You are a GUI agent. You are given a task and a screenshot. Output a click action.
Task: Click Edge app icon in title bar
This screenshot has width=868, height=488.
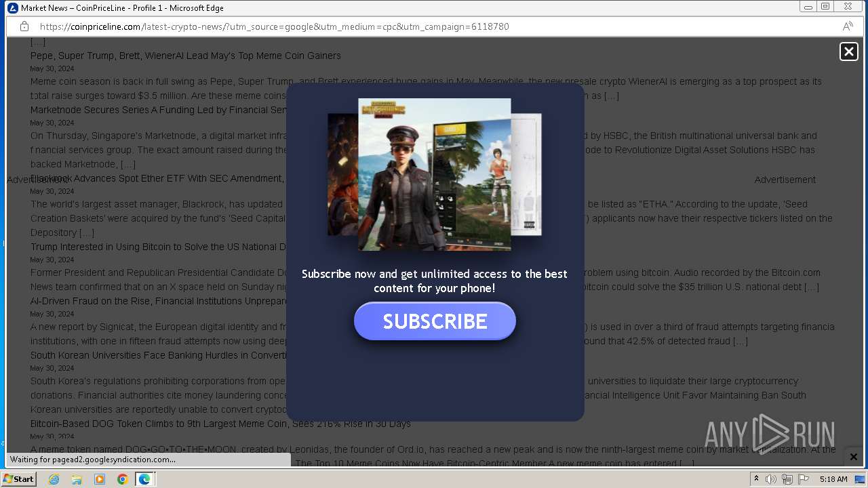[x=12, y=8]
